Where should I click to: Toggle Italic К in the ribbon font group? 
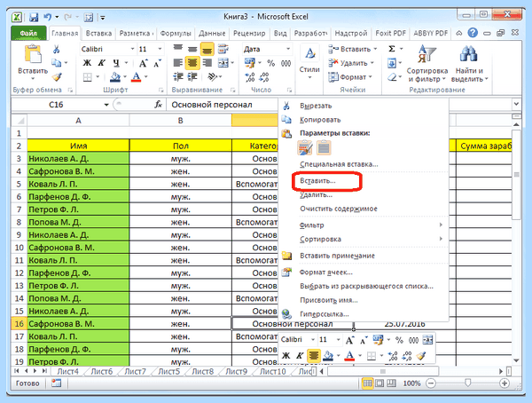[x=101, y=63]
